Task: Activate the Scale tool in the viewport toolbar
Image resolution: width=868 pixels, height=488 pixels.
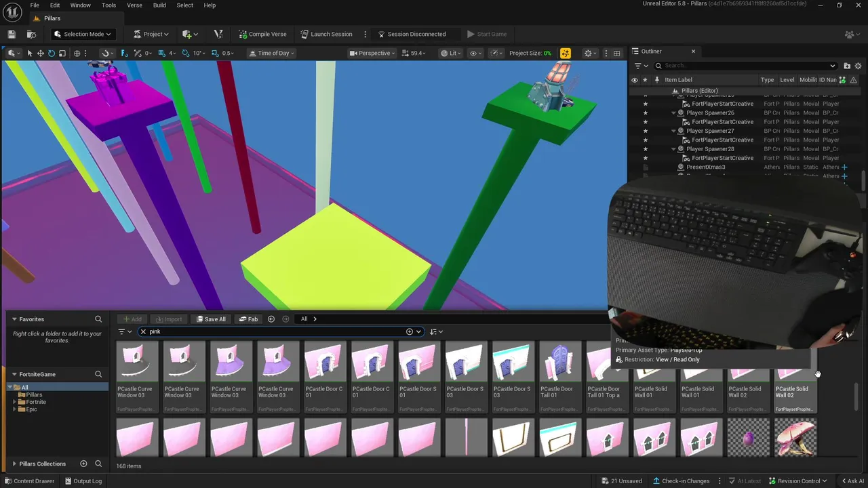Action: click(62, 53)
